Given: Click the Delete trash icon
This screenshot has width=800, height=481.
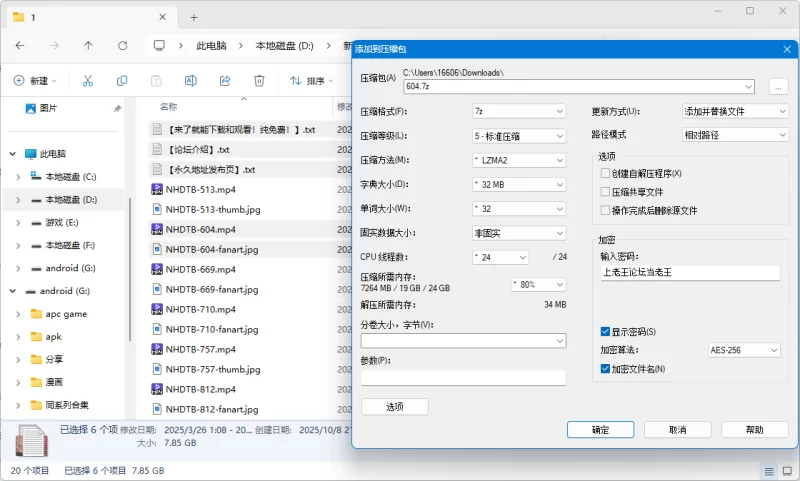Looking at the screenshot, I should pyautogui.click(x=259, y=81).
